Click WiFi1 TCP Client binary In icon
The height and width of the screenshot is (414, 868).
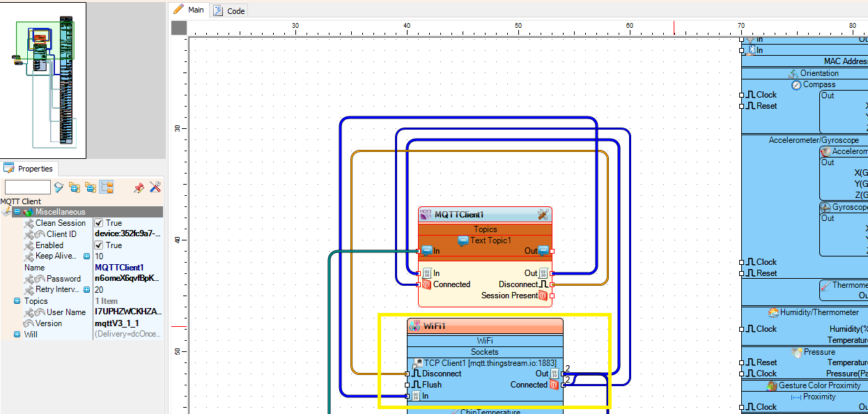pos(416,396)
